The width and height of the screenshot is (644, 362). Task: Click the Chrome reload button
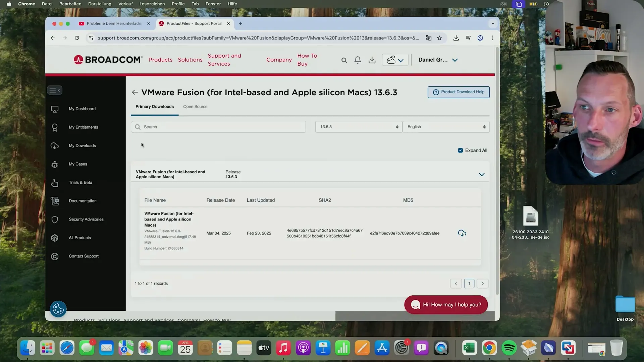pyautogui.click(x=77, y=38)
